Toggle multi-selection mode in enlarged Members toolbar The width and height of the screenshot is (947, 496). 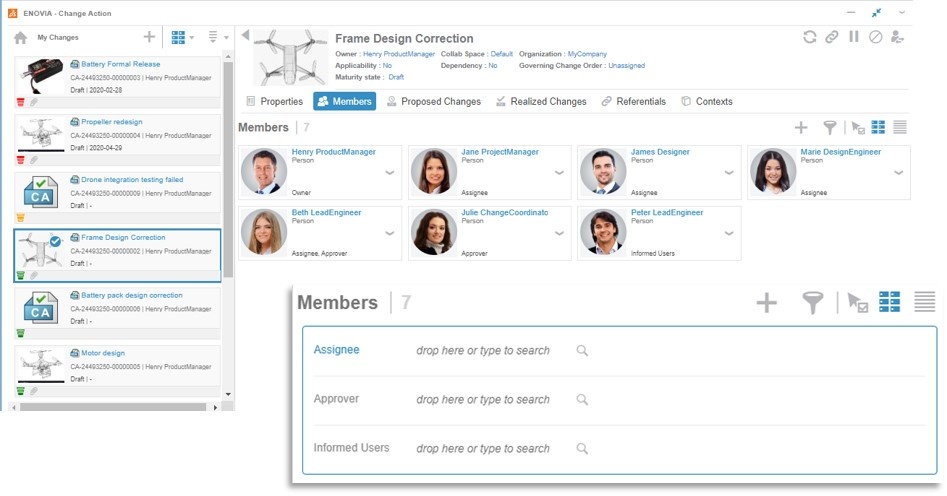(857, 302)
